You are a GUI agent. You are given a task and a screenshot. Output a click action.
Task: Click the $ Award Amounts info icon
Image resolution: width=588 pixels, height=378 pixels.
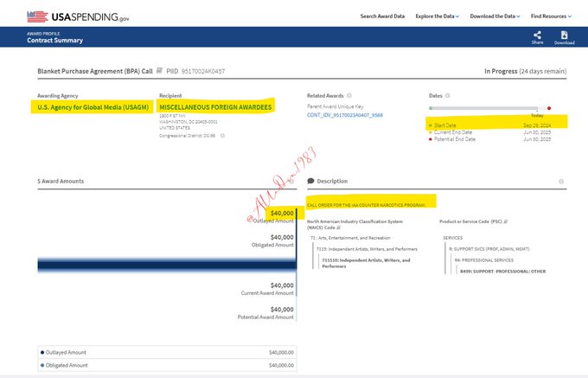pyautogui.click(x=291, y=182)
